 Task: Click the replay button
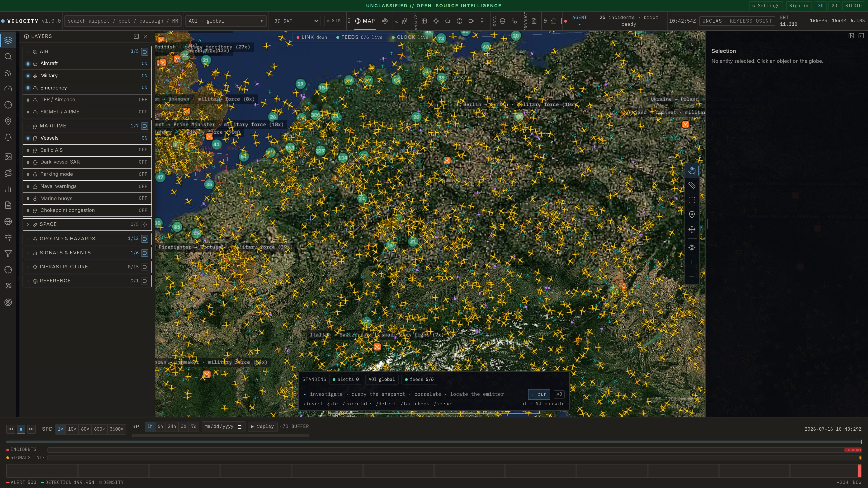[262, 426]
